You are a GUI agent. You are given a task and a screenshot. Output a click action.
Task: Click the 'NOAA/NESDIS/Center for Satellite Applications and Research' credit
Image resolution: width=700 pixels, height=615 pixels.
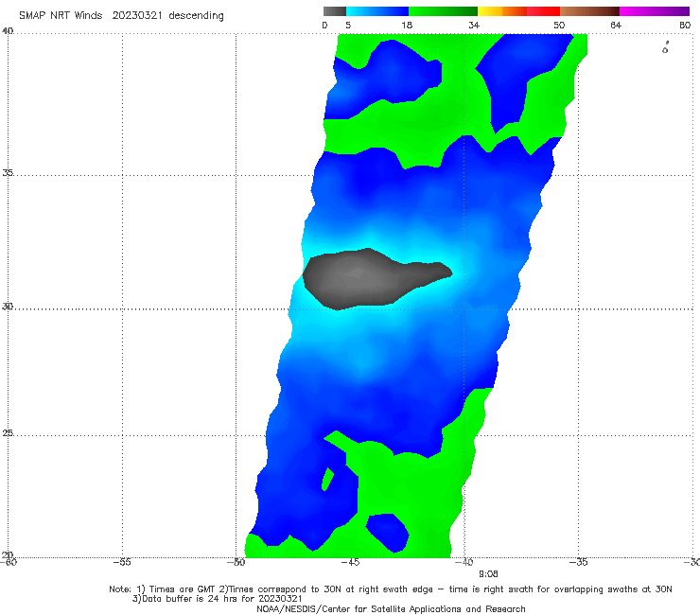391,608
